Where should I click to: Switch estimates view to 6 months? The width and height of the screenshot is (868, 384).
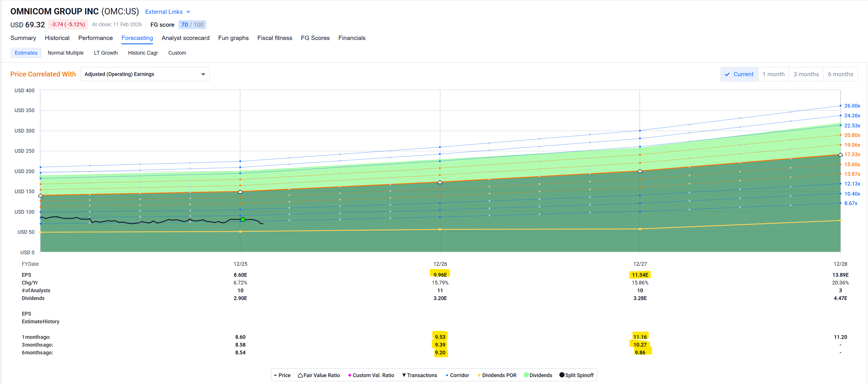(x=840, y=74)
